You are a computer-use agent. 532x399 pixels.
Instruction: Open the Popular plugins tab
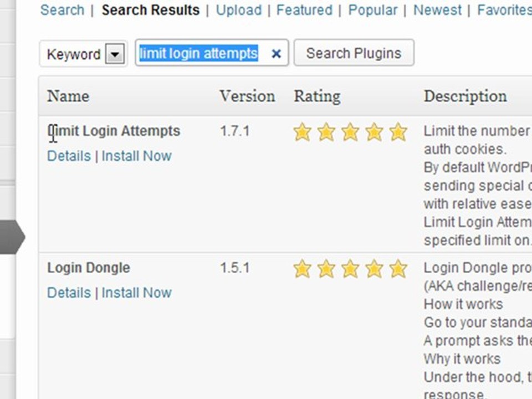point(372,10)
